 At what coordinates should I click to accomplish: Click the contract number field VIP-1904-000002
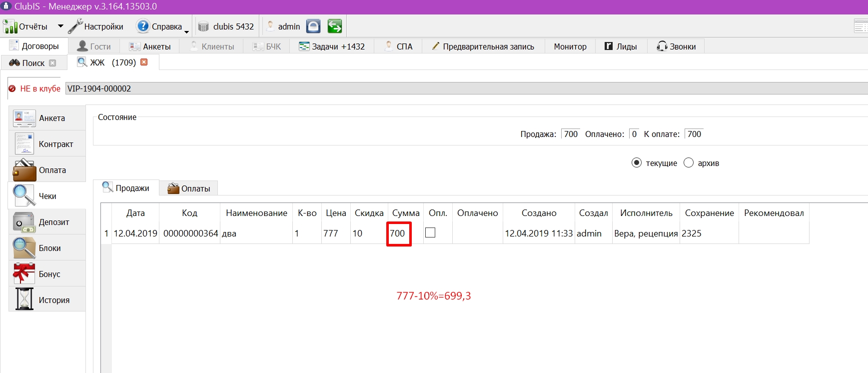pyautogui.click(x=467, y=88)
